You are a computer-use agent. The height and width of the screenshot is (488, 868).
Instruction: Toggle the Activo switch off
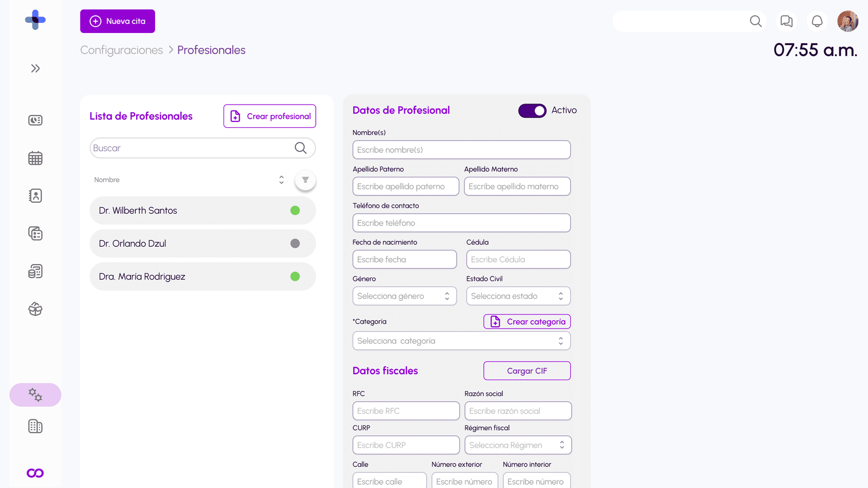point(532,111)
